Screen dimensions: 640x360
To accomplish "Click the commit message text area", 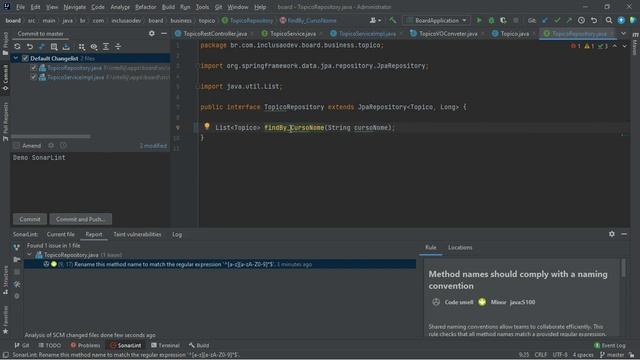I will (x=90, y=182).
